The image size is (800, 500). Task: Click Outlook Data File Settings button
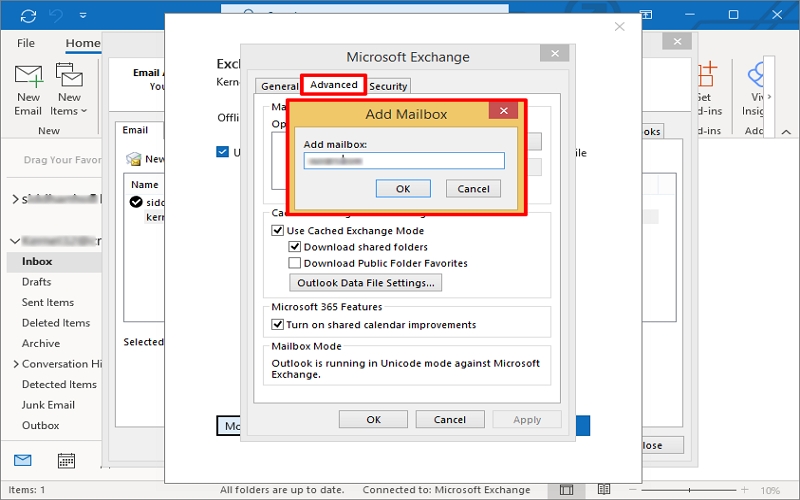366,283
